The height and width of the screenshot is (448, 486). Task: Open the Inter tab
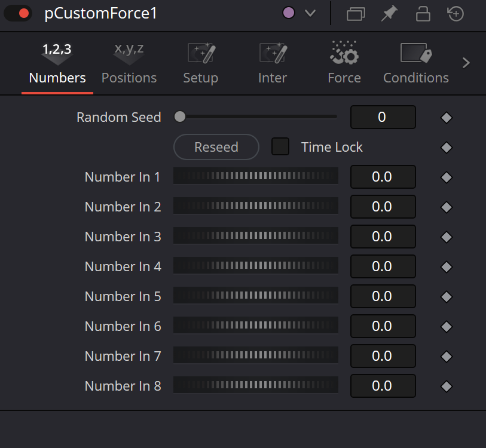(x=273, y=63)
